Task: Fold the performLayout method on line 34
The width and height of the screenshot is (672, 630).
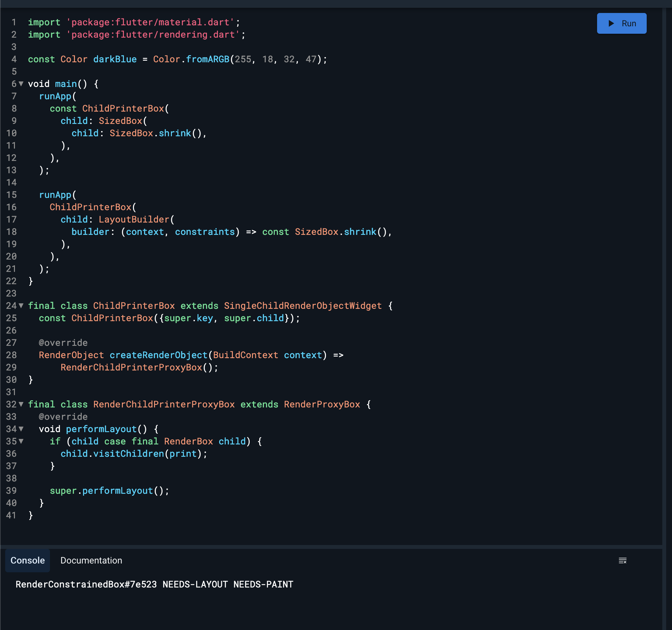Action: pos(21,429)
